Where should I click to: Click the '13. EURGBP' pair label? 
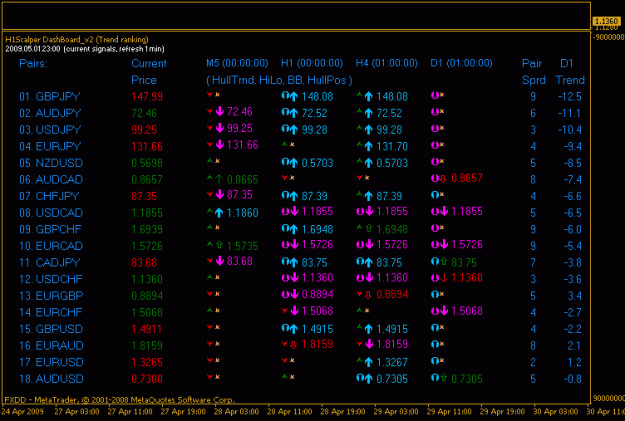click(x=51, y=296)
